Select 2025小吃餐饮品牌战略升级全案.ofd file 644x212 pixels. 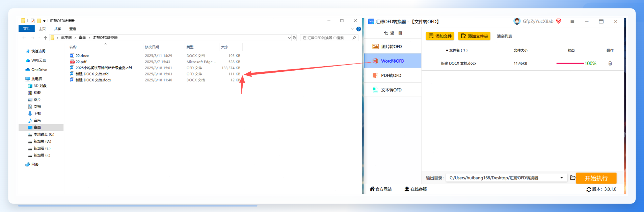pos(103,68)
